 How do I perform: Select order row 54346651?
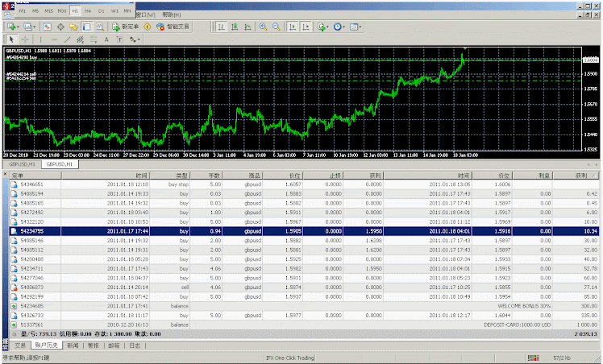tap(305, 184)
